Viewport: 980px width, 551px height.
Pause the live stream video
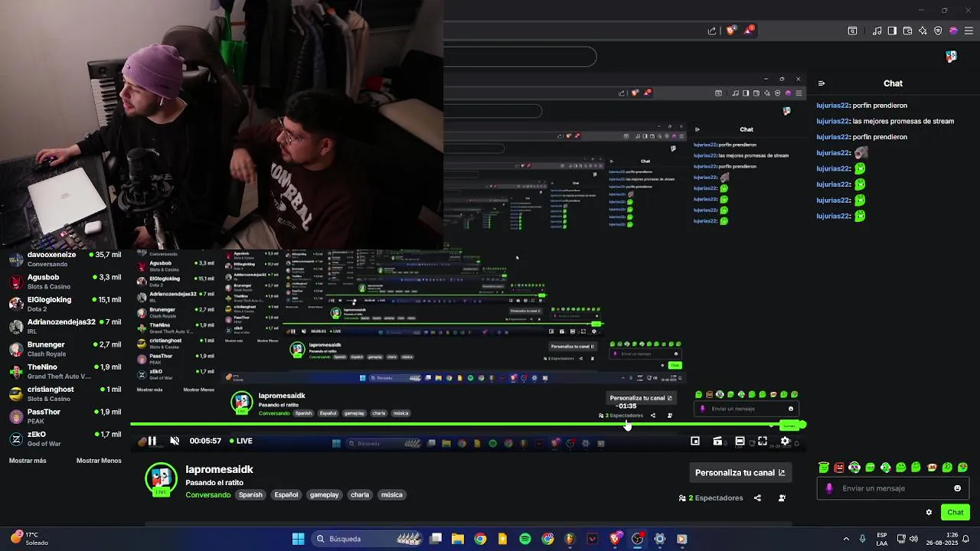tap(152, 441)
